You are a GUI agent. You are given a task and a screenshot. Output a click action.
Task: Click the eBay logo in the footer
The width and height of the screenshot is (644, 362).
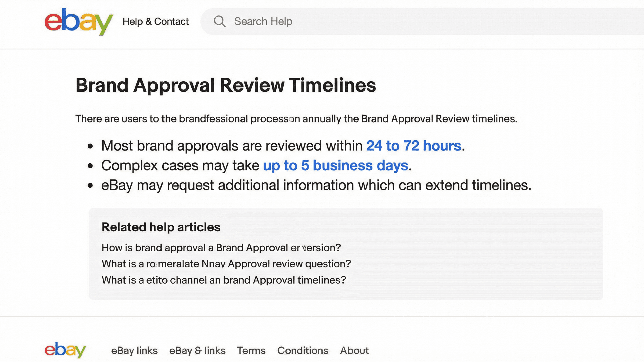tap(65, 350)
